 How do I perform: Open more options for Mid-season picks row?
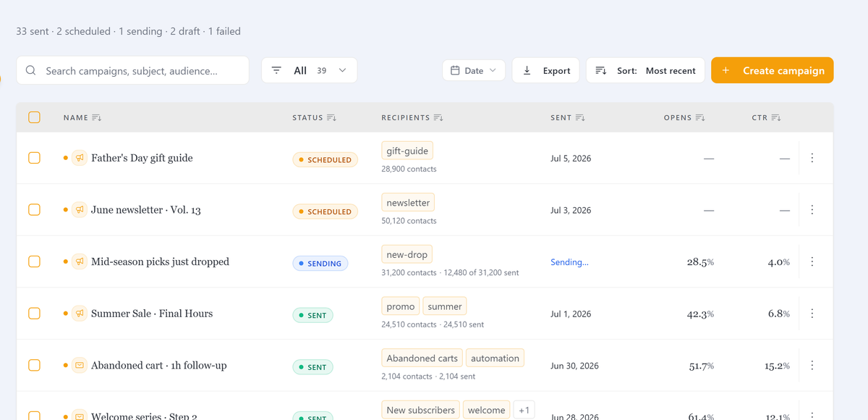pyautogui.click(x=812, y=262)
